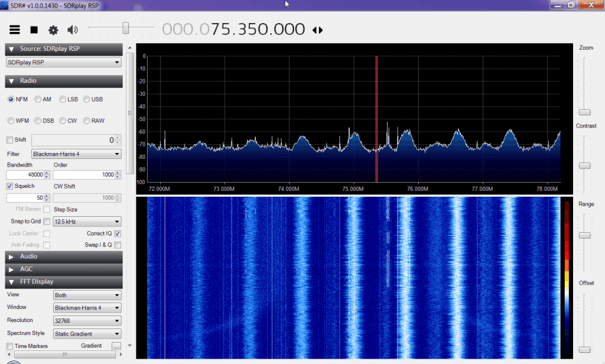Open the 12.5 kHz Step Size dropdown
The height and width of the screenshot is (364, 605).
click(86, 221)
